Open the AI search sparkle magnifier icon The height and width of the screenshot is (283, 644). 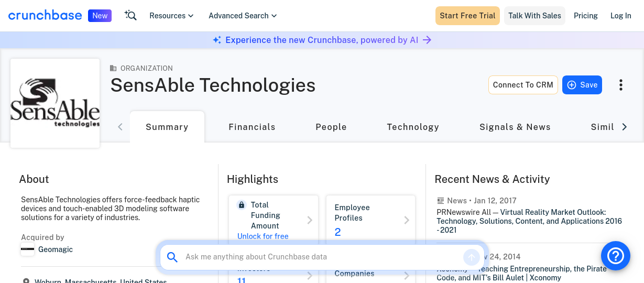click(130, 16)
